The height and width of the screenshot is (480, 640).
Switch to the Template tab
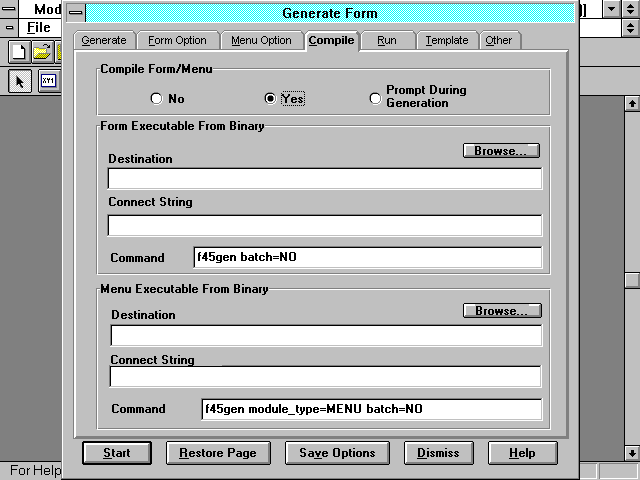pos(446,41)
